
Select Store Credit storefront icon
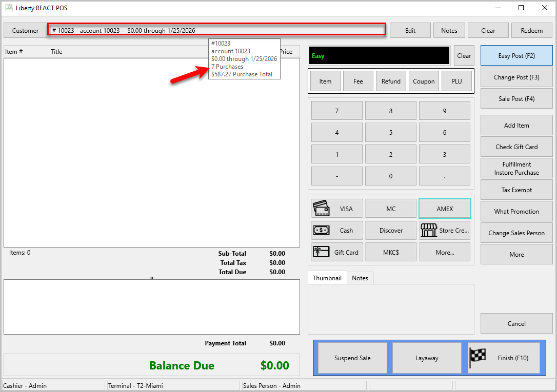(x=429, y=230)
